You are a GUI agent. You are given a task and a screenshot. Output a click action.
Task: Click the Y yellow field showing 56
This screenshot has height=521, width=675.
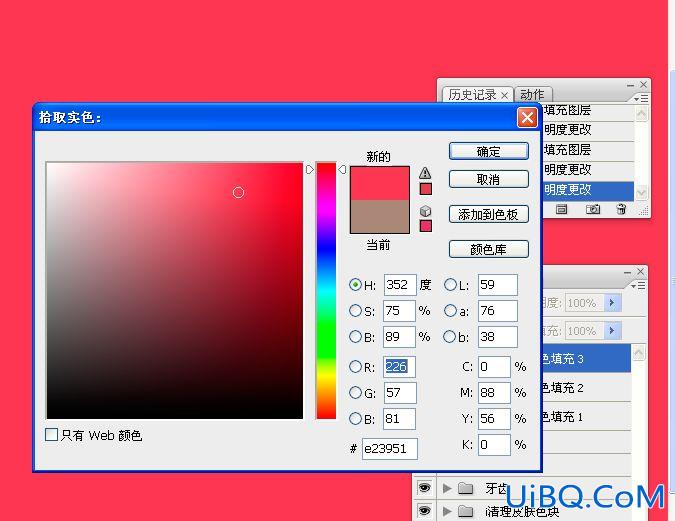pyautogui.click(x=494, y=419)
